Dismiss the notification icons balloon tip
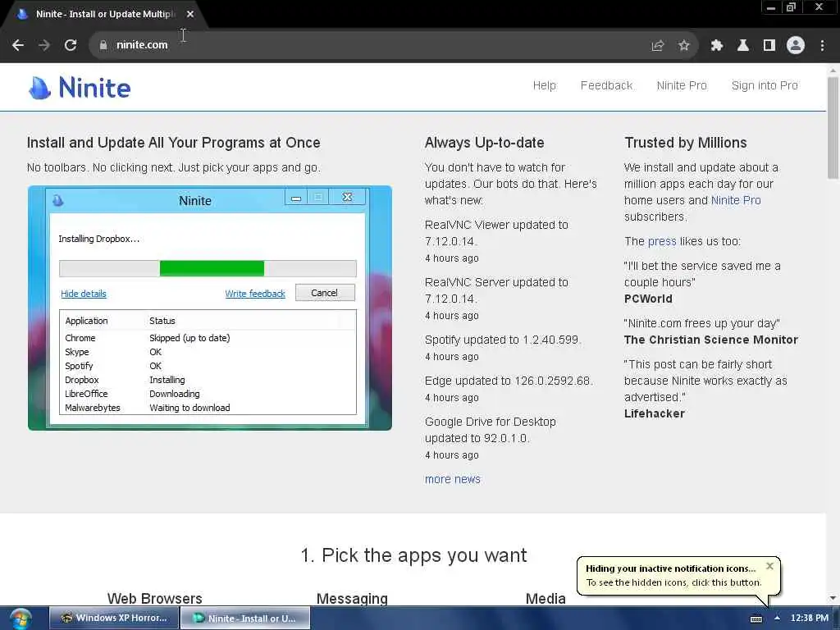Viewport: 840px width, 630px height. [769, 566]
